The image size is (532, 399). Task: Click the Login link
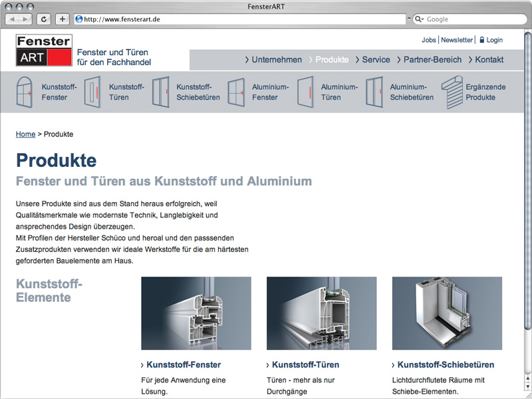pyautogui.click(x=494, y=40)
